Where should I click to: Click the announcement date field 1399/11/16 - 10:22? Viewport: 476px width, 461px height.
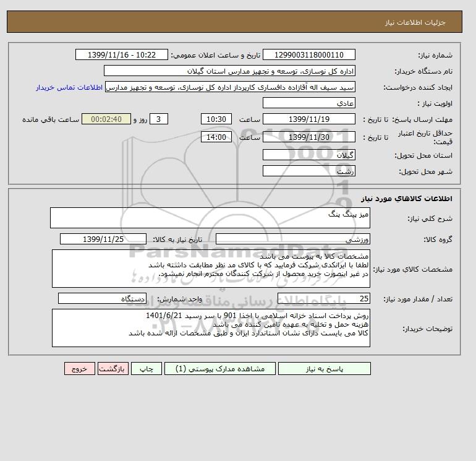121,54
